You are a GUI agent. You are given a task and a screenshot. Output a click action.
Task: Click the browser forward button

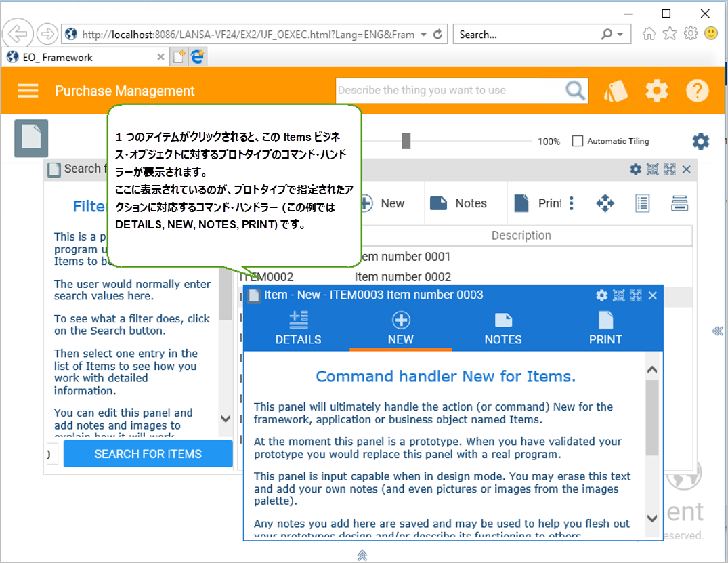[x=47, y=34]
